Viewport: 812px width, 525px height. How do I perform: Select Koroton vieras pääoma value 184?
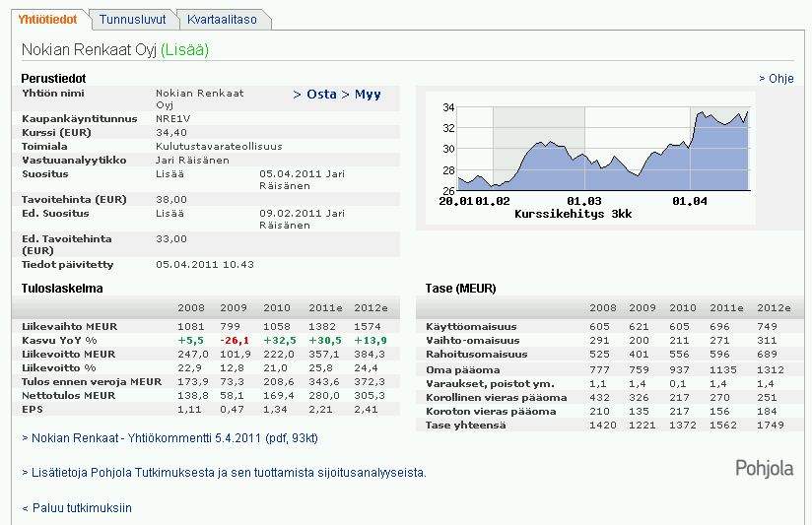(767, 412)
